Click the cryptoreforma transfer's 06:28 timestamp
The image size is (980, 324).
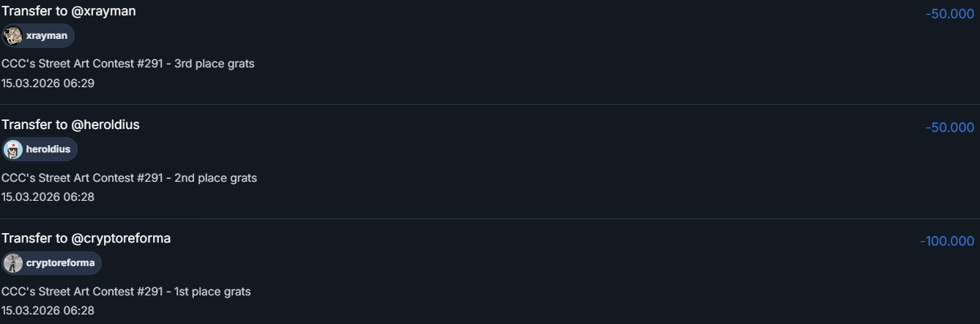48,310
